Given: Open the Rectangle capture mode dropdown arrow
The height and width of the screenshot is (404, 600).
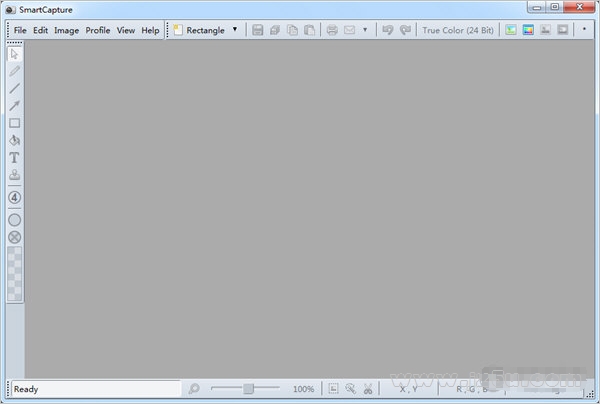Looking at the screenshot, I should click(235, 29).
